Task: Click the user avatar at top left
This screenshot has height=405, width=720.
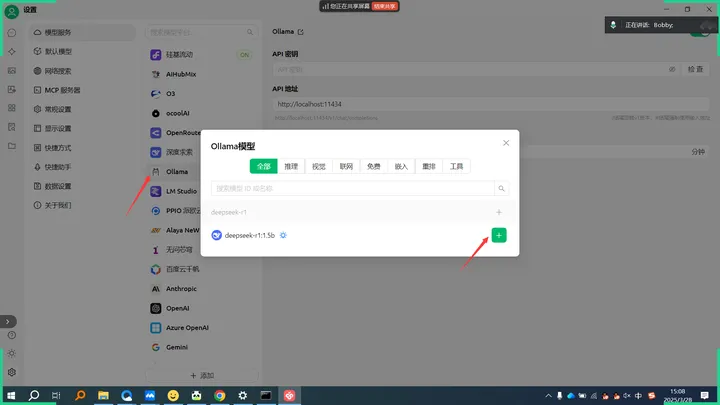Action: click(11, 11)
